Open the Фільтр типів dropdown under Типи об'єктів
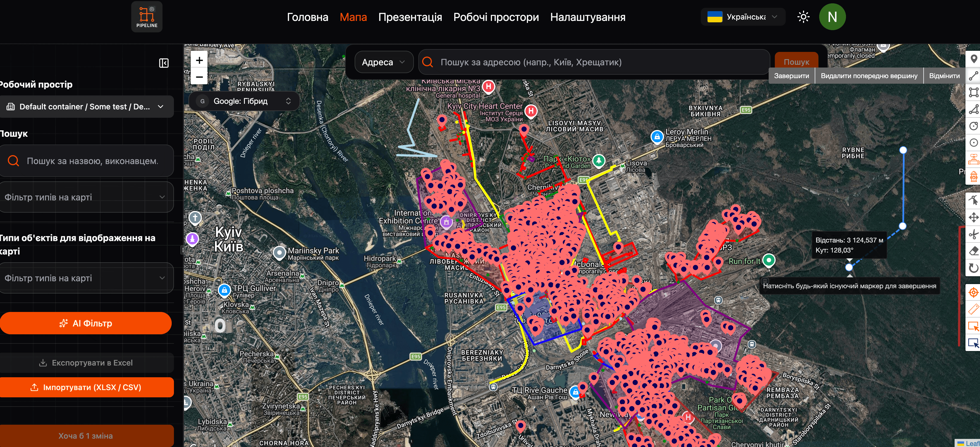980x447 pixels. [86, 278]
